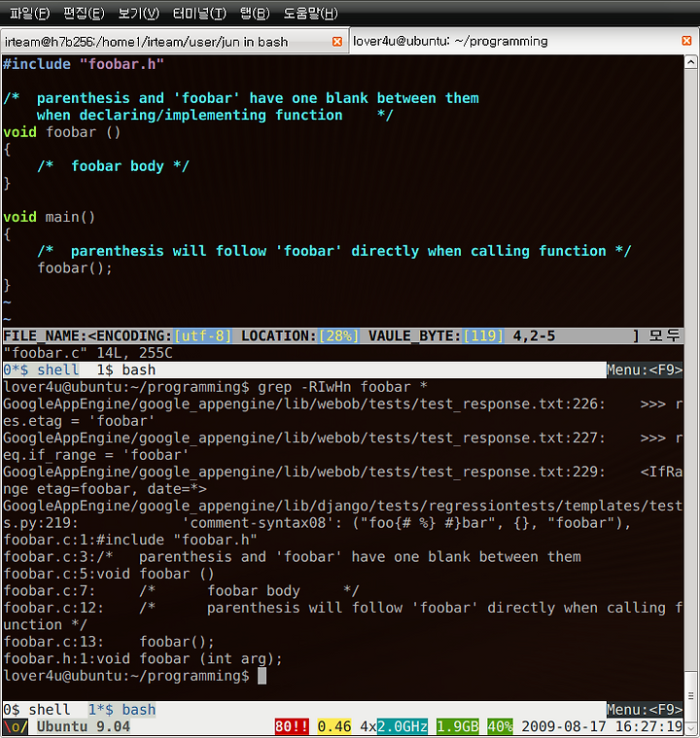Viewport: 700px width, 738px height.
Task: Click the \o/ logo icon in status bar
Action: click(x=16, y=726)
